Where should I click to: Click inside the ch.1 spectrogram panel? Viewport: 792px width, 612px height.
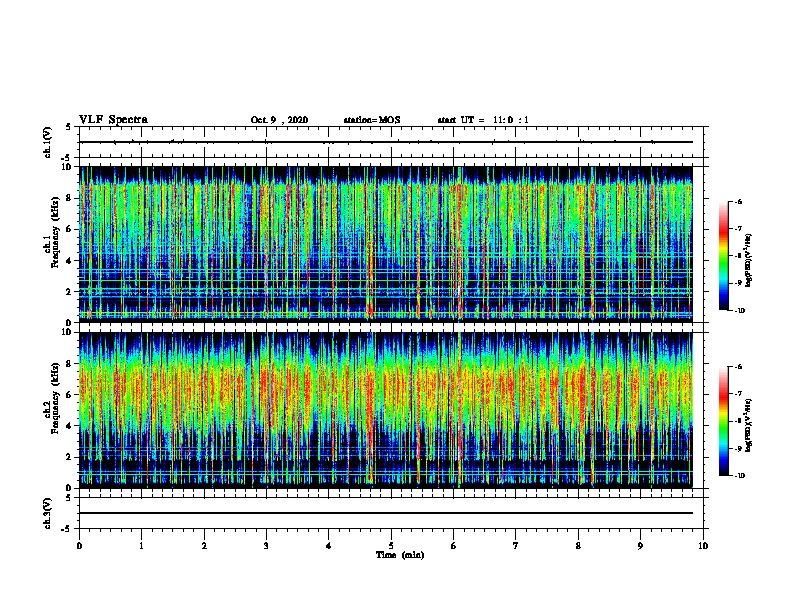386,244
